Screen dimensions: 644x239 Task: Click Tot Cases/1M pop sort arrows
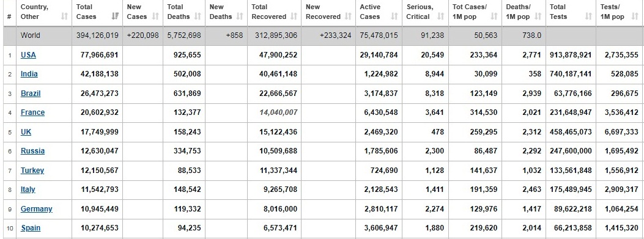tap(494, 17)
